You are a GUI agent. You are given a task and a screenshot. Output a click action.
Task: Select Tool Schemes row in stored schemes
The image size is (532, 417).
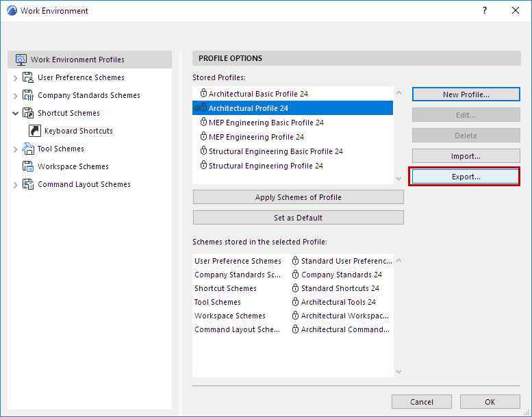218,302
